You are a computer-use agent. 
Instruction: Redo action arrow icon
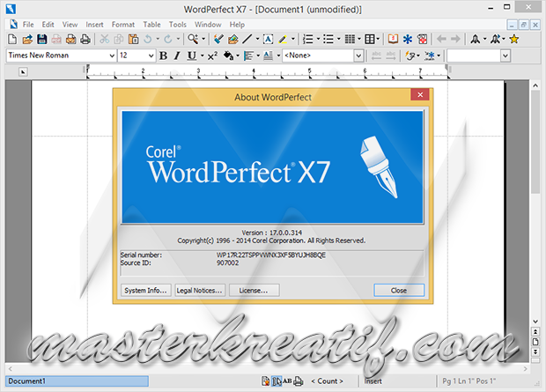click(x=168, y=39)
